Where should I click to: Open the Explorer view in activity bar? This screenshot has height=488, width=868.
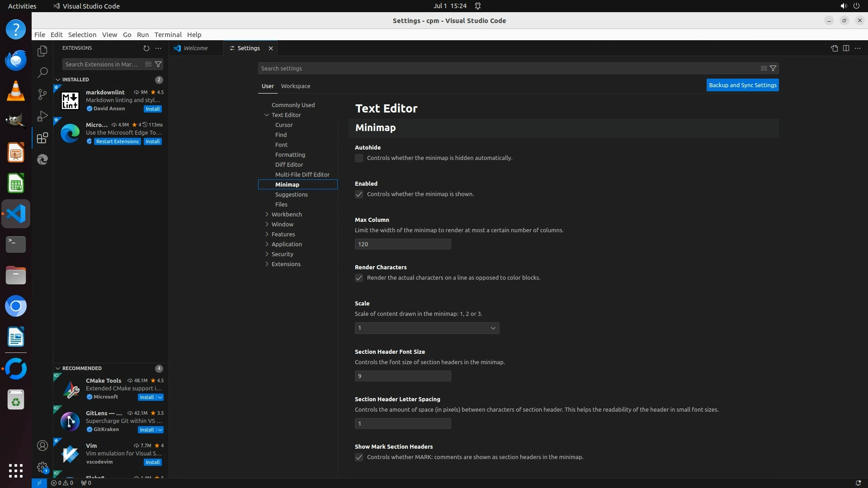[42, 51]
